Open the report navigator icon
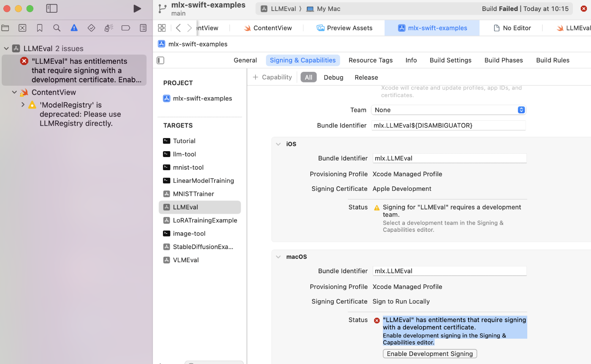This screenshot has width=591, height=364. tap(143, 28)
